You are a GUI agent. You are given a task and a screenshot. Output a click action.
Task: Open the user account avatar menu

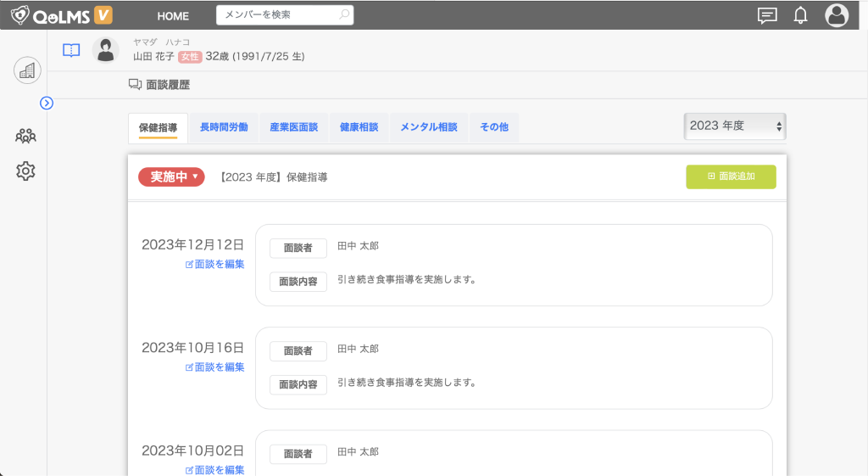tap(837, 15)
